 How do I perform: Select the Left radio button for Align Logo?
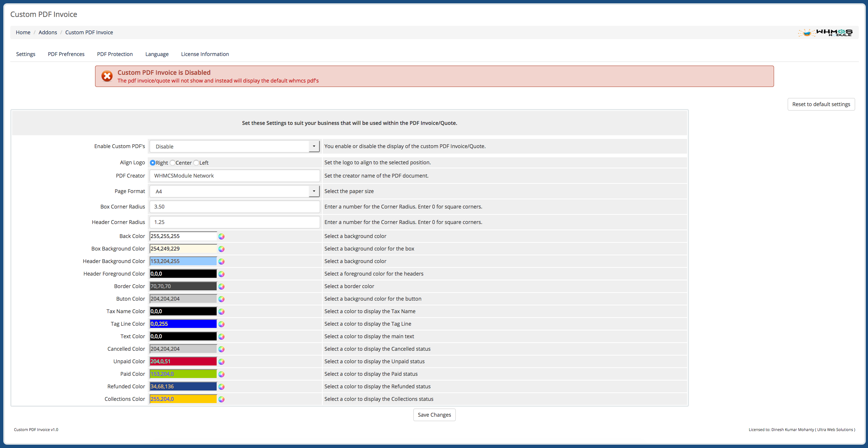coord(196,162)
